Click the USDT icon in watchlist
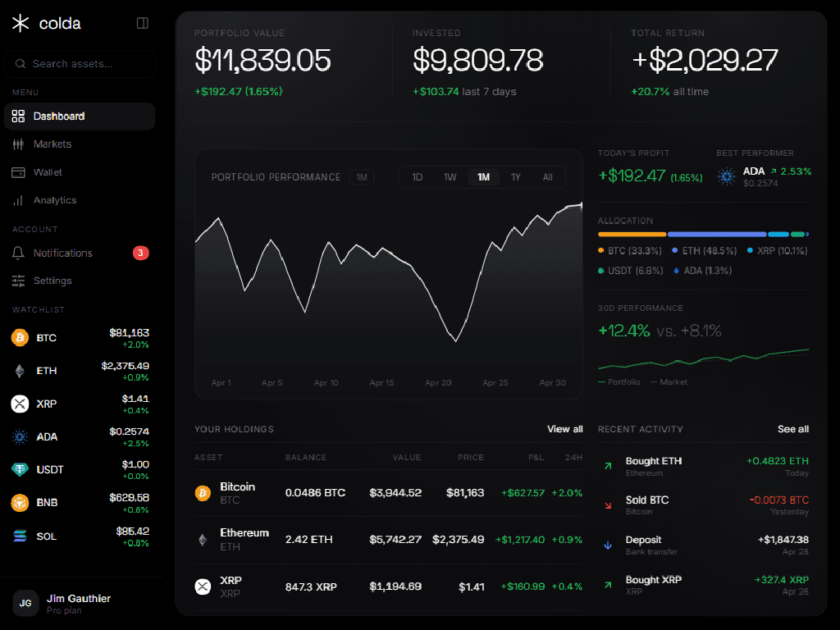The height and width of the screenshot is (630, 840). pos(20,470)
